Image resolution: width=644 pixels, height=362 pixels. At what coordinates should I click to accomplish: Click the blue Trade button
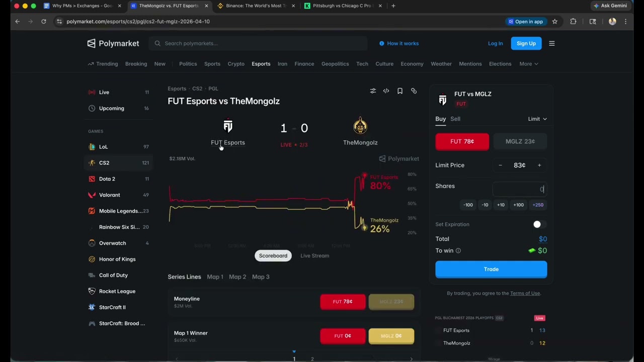(x=491, y=269)
